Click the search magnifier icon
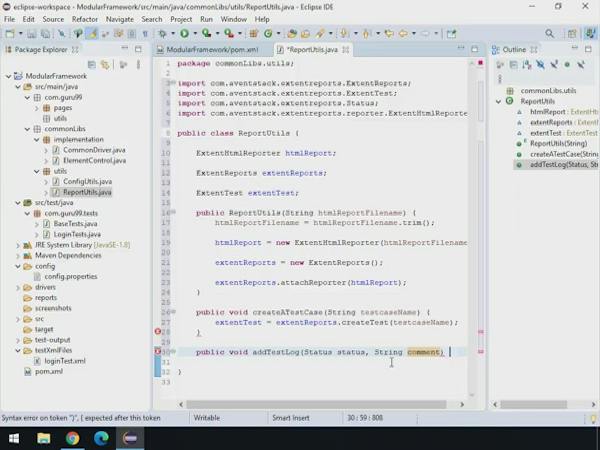This screenshot has height=450, width=600. coord(549,34)
